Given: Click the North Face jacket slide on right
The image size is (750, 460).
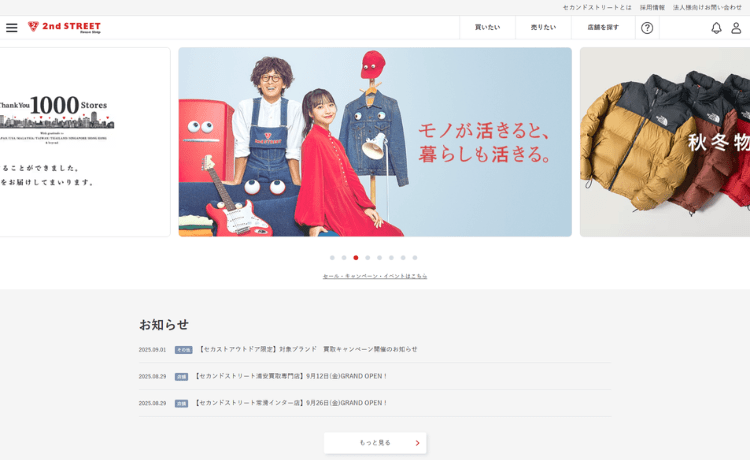Looking at the screenshot, I should pos(665,142).
